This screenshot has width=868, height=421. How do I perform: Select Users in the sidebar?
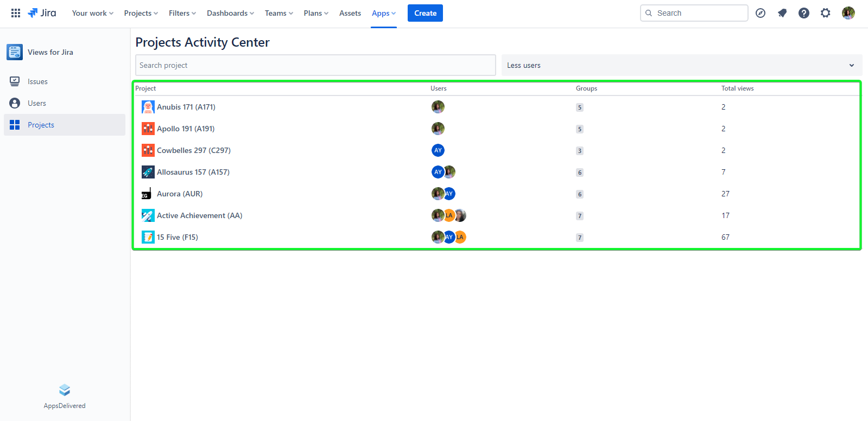37,103
